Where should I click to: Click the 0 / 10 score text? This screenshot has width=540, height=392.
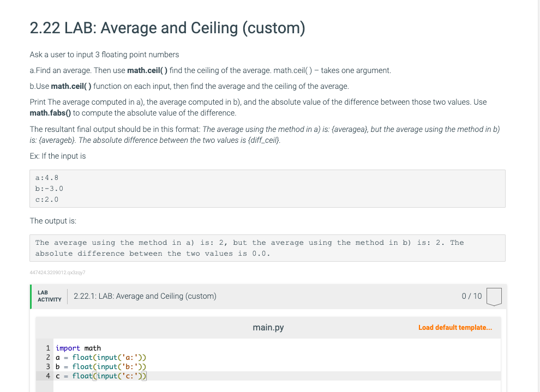(x=472, y=296)
